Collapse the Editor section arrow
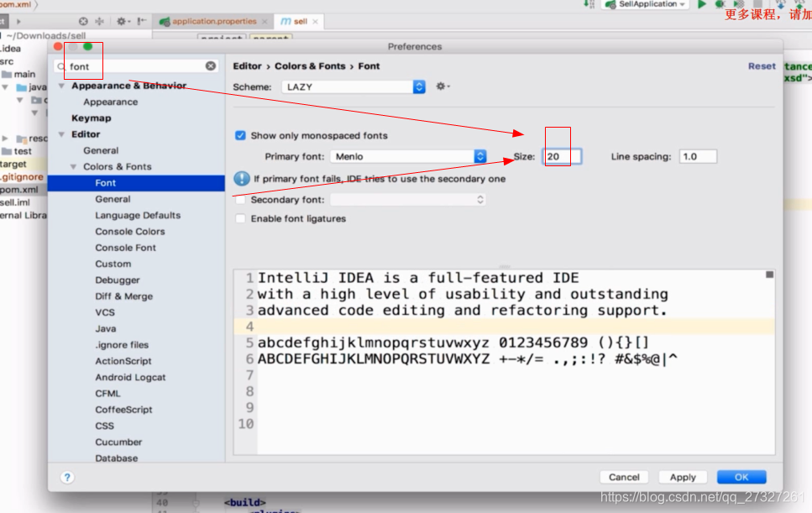The height and width of the screenshot is (513, 812). (61, 134)
